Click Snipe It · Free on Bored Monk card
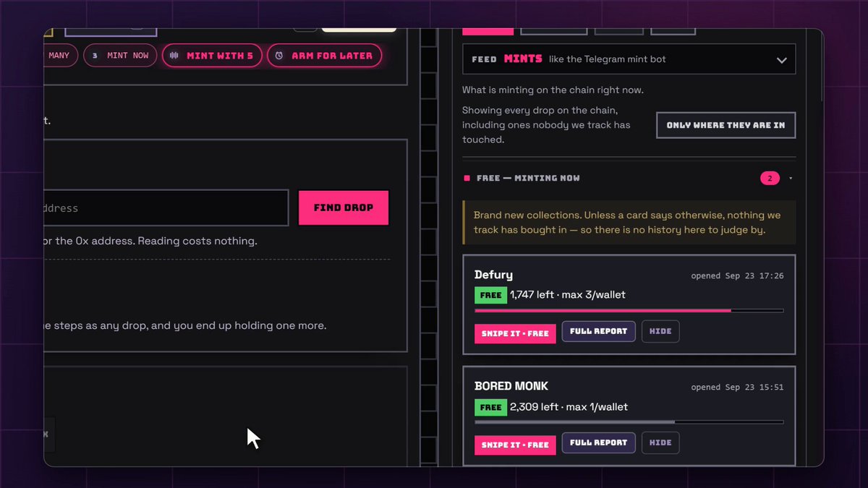Image resolution: width=868 pixels, height=488 pixels. (x=515, y=445)
